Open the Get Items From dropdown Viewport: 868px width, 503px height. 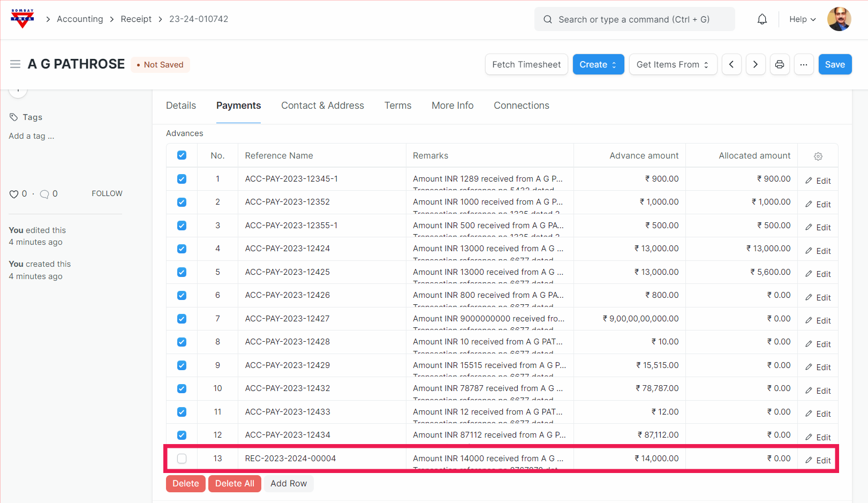point(673,64)
